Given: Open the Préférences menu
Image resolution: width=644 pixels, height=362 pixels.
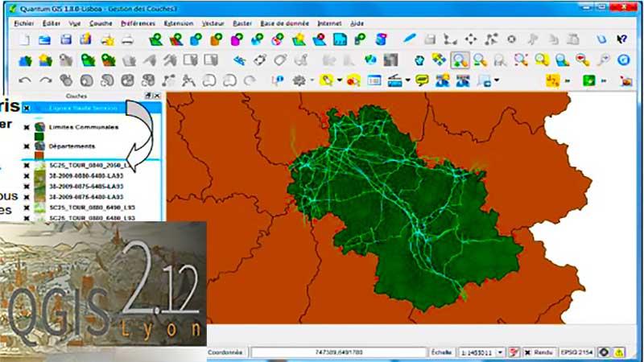Looking at the screenshot, I should tap(138, 23).
